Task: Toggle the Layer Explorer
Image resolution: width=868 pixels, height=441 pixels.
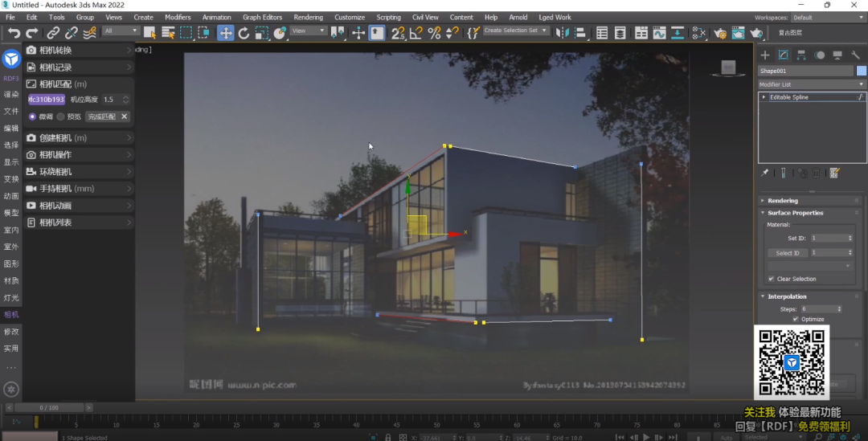Action: point(620,33)
